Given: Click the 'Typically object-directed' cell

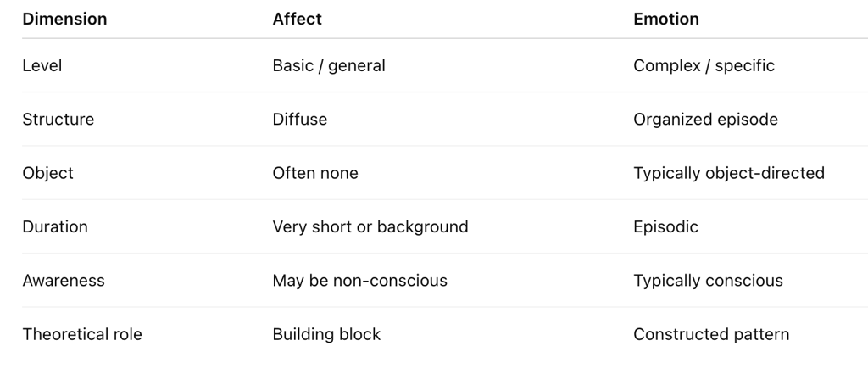Looking at the screenshot, I should click(729, 173).
